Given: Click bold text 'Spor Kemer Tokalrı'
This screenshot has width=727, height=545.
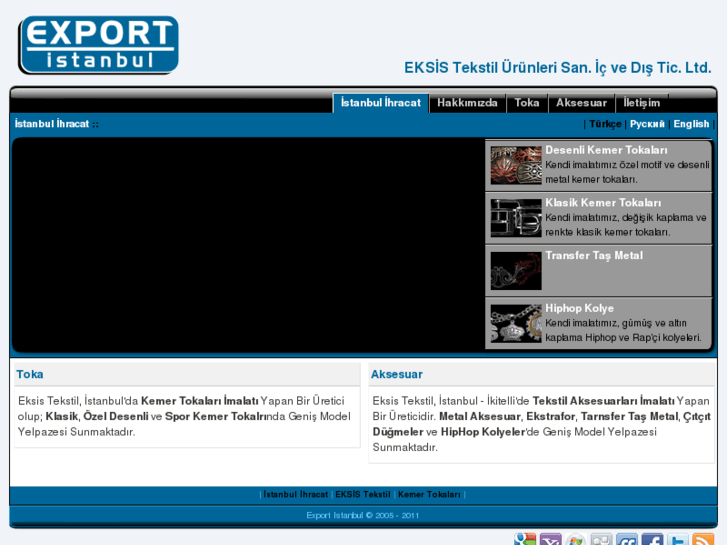Looking at the screenshot, I should [x=215, y=417].
